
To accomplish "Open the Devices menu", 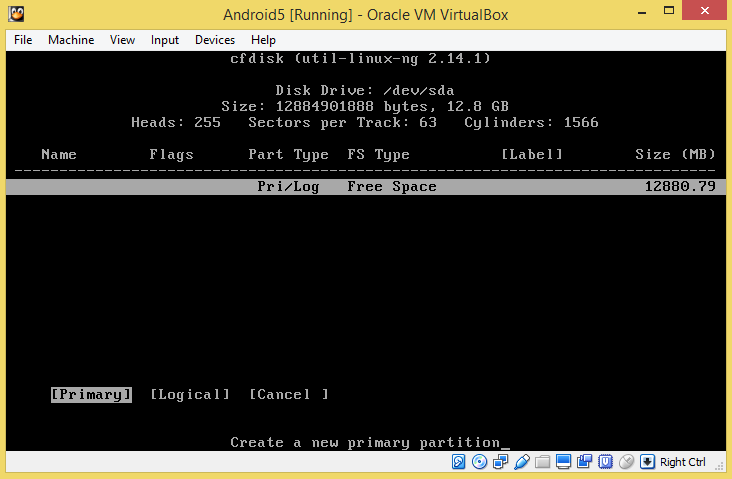I will pyautogui.click(x=215, y=40).
